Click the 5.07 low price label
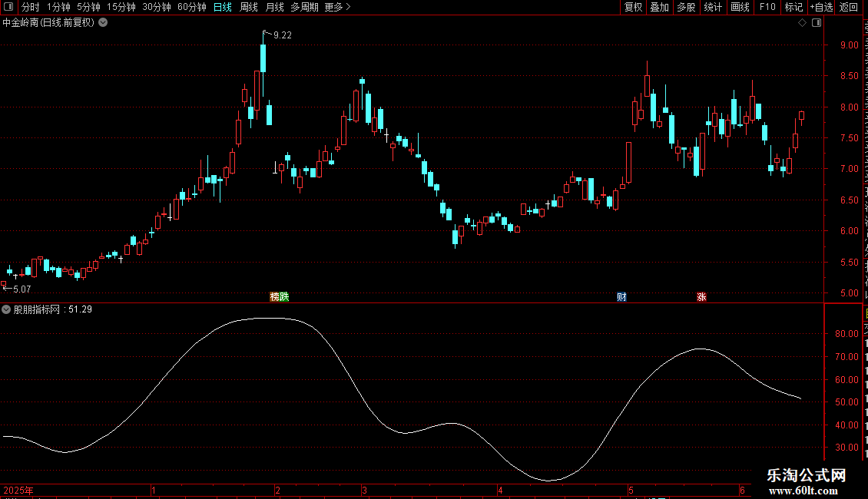The image size is (868, 499). [22, 289]
